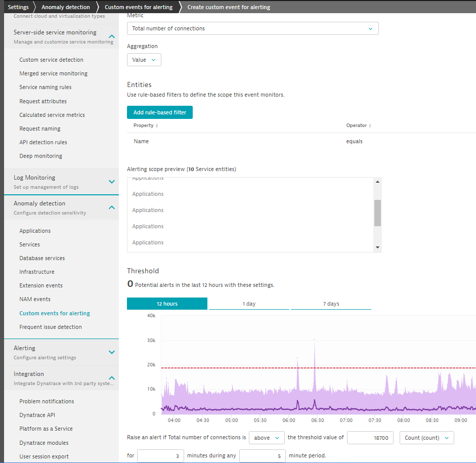Image resolution: width=476 pixels, height=463 pixels.
Task: Switch chart to 7 days tab
Action: pyautogui.click(x=330, y=304)
